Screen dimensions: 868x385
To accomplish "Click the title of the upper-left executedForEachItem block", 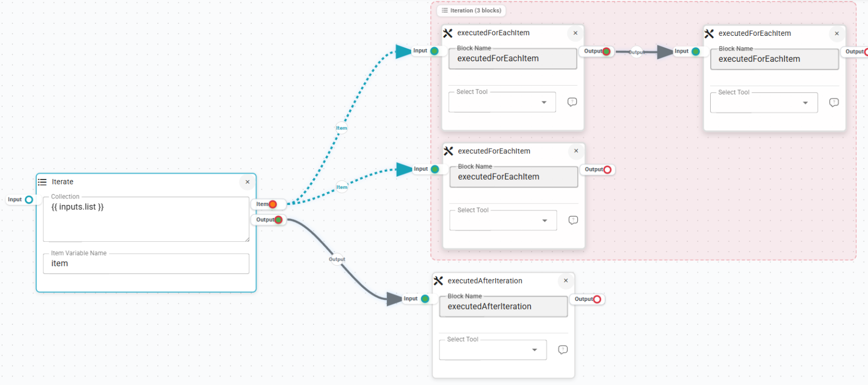I will coord(493,33).
